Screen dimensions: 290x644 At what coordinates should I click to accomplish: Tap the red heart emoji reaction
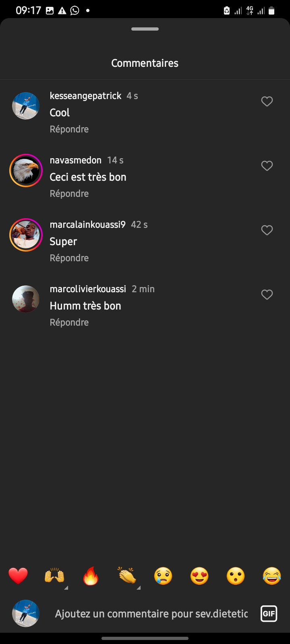point(18,576)
